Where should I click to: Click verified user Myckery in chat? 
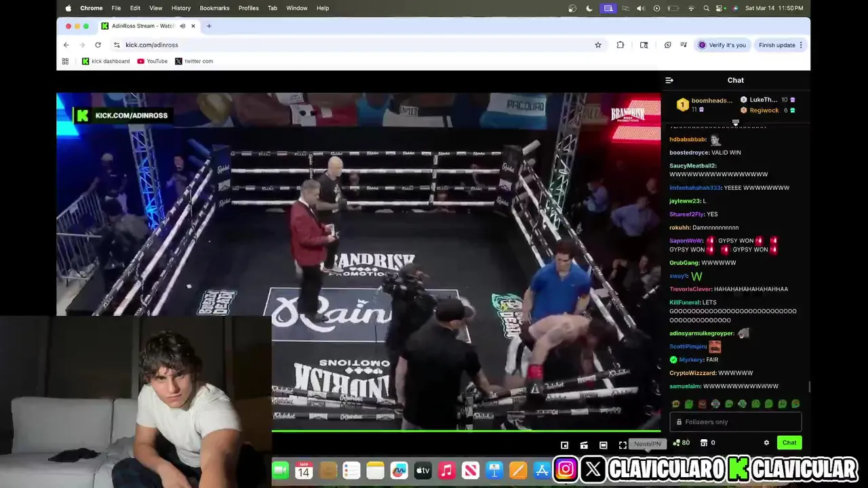[691, 360]
